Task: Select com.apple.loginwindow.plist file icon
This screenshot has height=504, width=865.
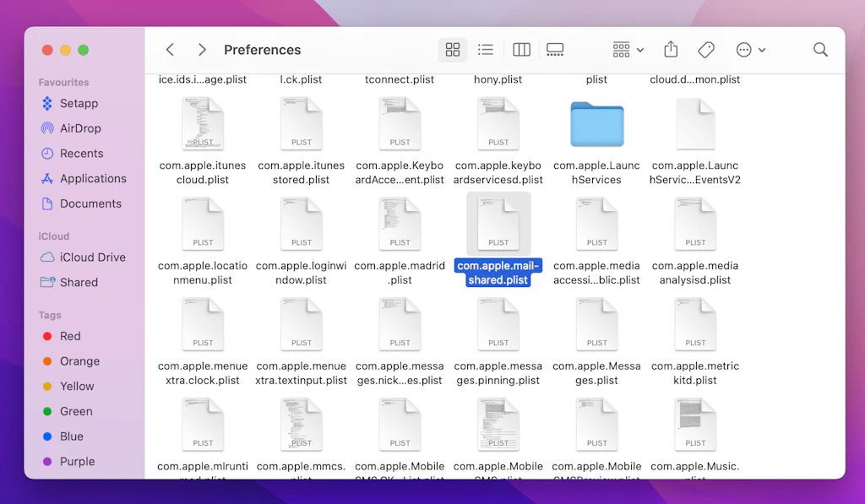Action: [x=302, y=224]
